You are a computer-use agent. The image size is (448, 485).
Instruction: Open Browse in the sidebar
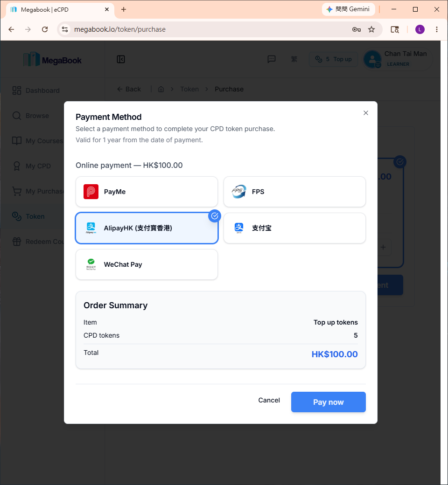[x=30, y=116]
